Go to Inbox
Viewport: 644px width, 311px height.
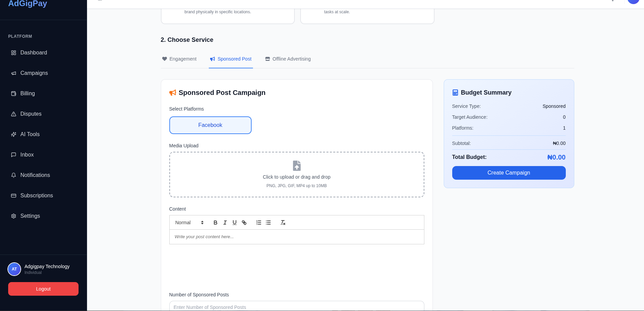click(x=44, y=155)
